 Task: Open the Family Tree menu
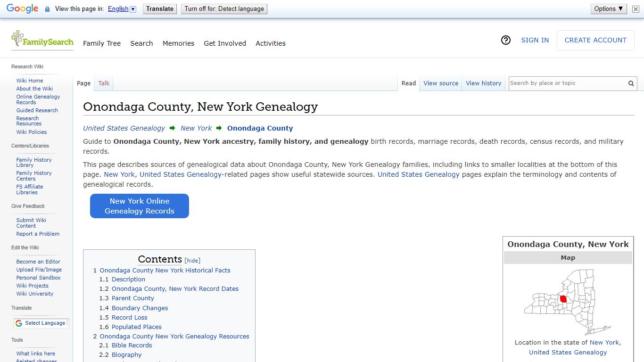102,43
